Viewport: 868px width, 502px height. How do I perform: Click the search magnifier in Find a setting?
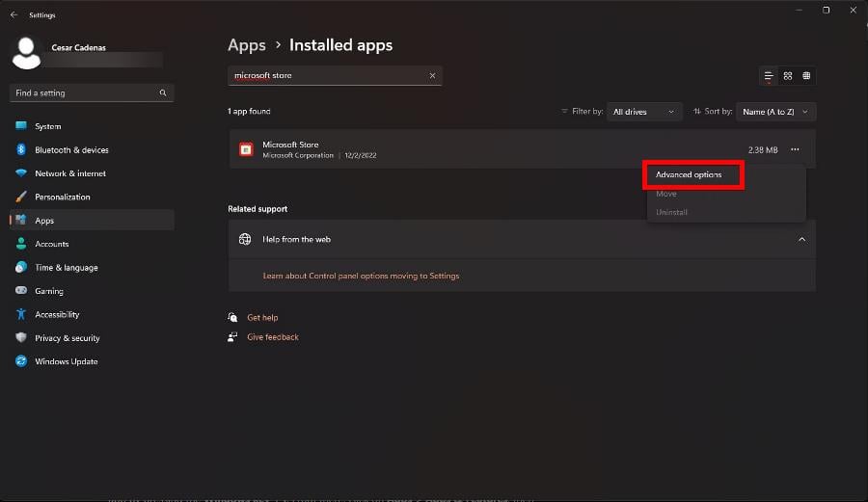163,92
